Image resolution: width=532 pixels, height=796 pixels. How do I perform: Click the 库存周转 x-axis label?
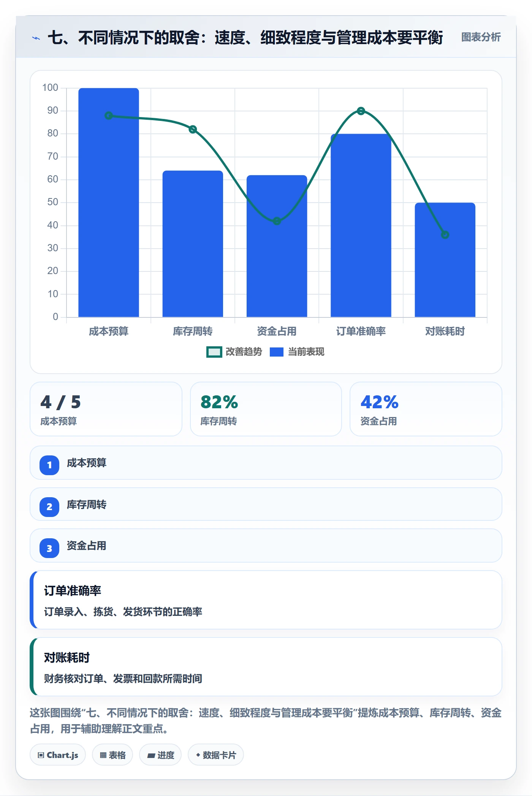(193, 331)
